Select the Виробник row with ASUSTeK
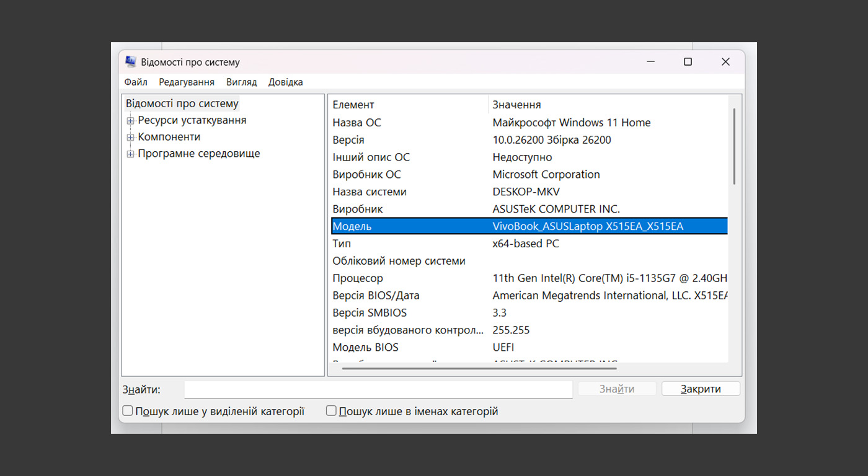The width and height of the screenshot is (868, 476). click(x=528, y=209)
